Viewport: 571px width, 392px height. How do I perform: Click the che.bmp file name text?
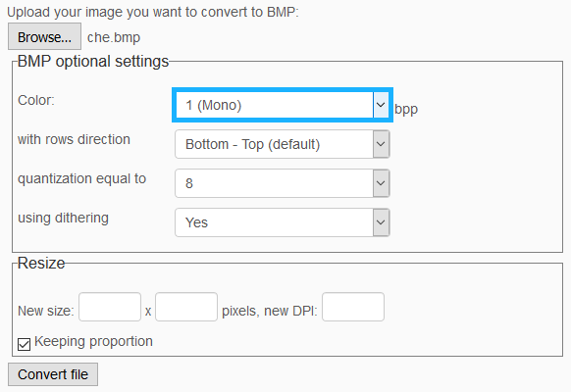[114, 37]
